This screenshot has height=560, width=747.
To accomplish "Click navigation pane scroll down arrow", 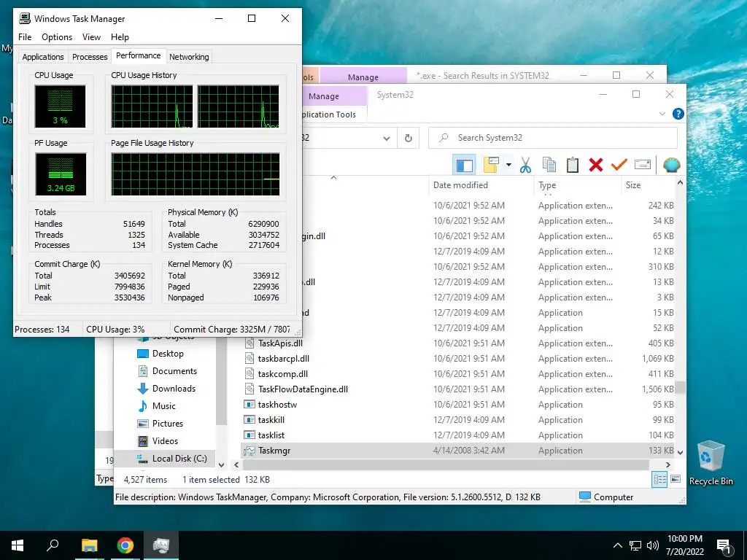I will click(221, 464).
